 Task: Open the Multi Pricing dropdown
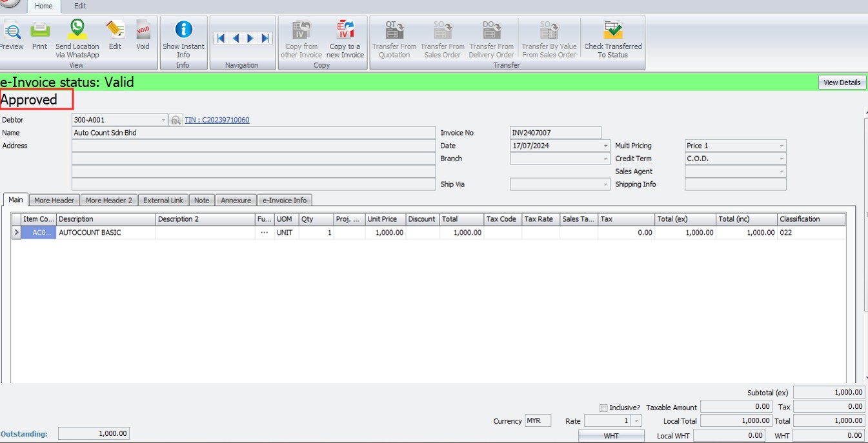tap(782, 146)
